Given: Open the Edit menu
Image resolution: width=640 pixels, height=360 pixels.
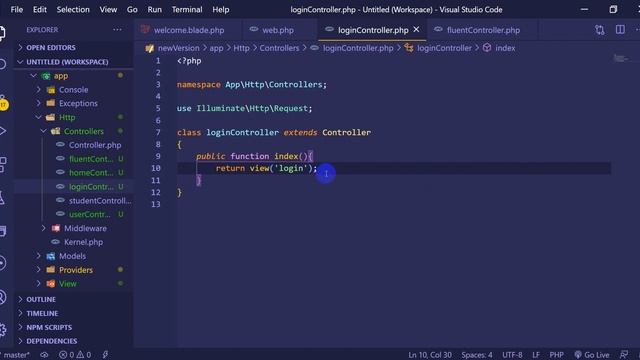Looking at the screenshot, I should 40,9.
